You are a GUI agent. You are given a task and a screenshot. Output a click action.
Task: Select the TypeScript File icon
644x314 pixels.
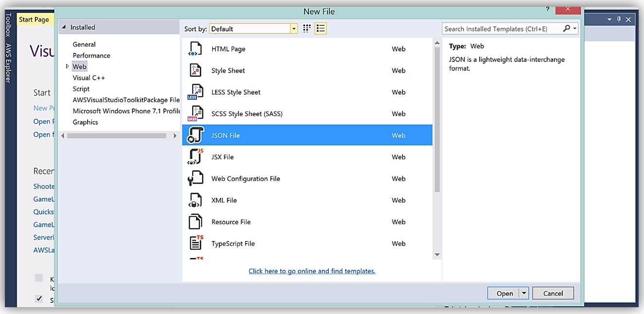(x=196, y=244)
